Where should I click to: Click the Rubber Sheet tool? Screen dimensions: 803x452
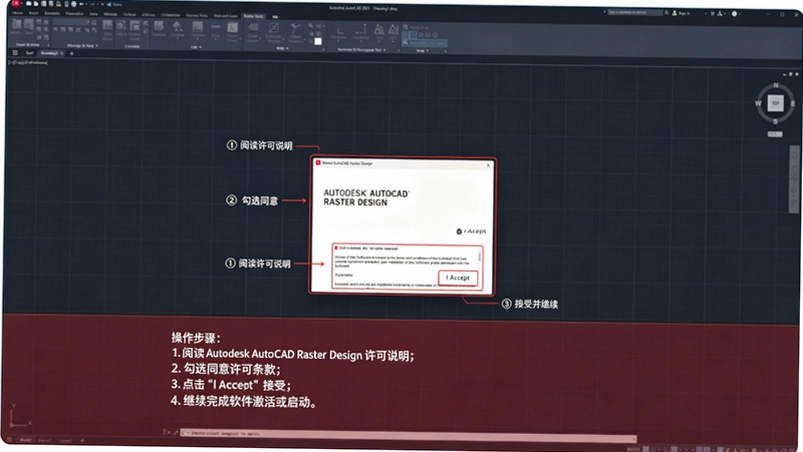point(134,30)
